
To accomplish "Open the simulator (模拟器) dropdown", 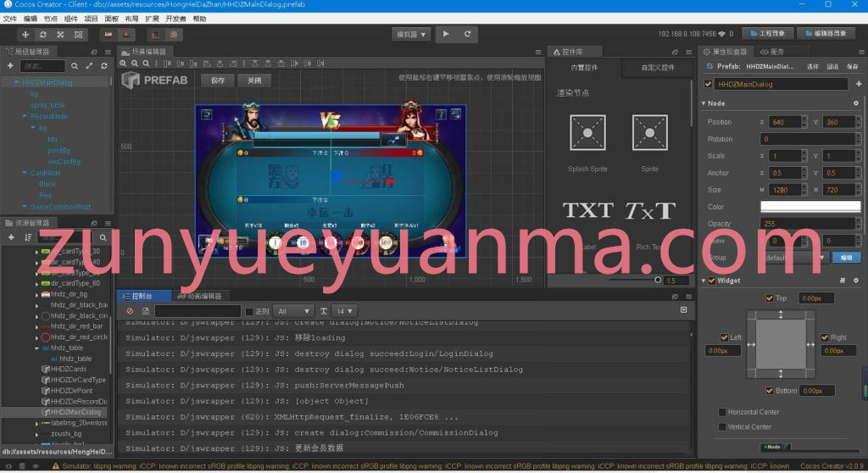I will point(411,35).
